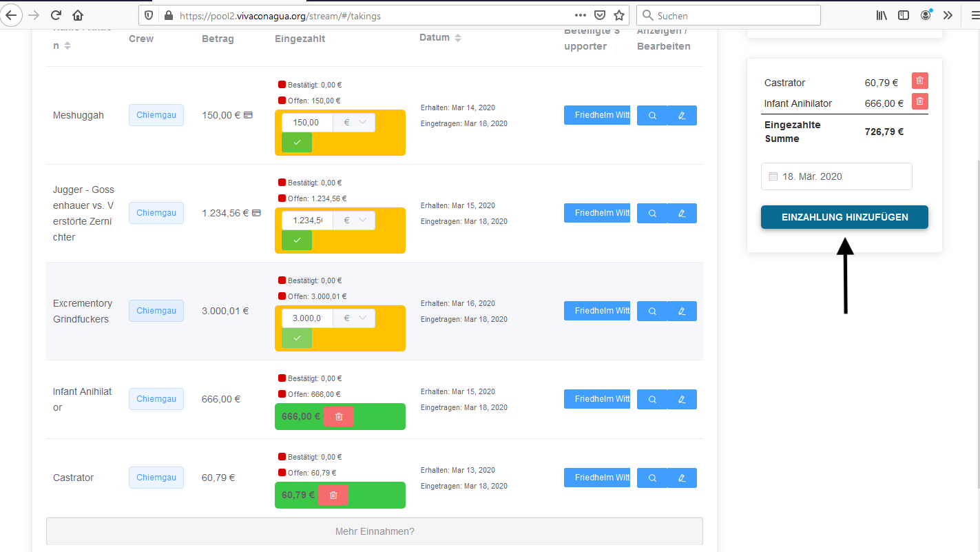Open currency dropdown in Meshuggah row

coord(354,123)
